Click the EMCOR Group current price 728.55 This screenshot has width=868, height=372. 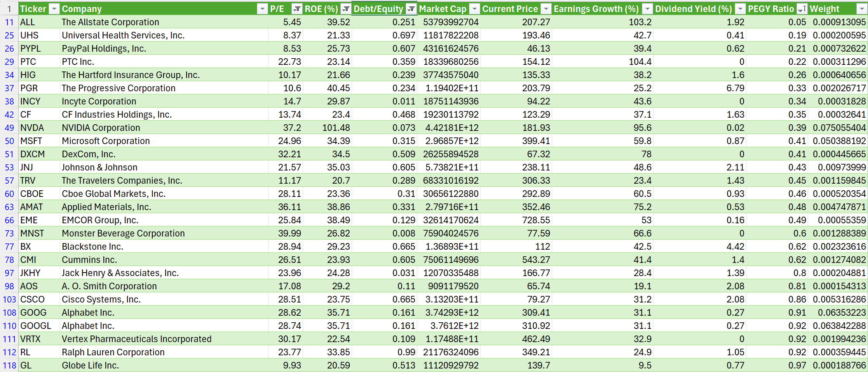coord(536,220)
